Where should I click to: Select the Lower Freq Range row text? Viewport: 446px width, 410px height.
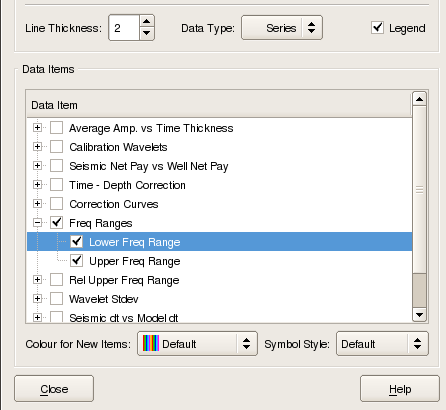pos(135,242)
